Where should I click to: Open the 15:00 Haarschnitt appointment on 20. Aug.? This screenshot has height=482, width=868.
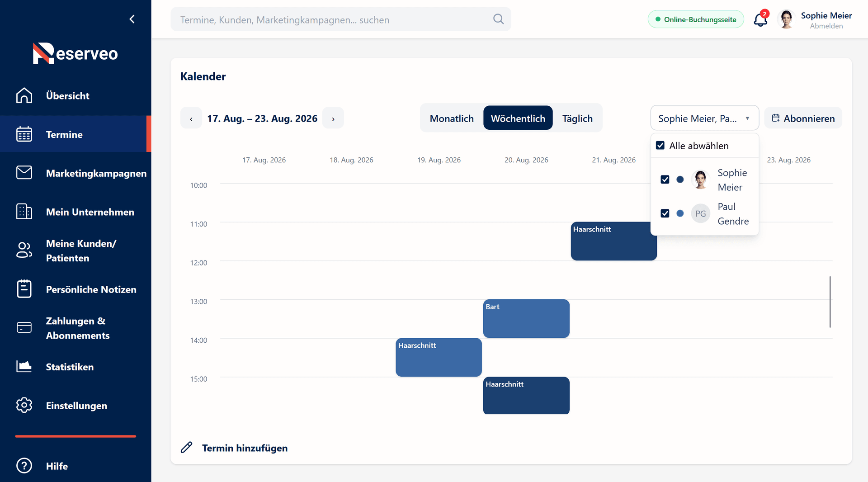click(526, 395)
